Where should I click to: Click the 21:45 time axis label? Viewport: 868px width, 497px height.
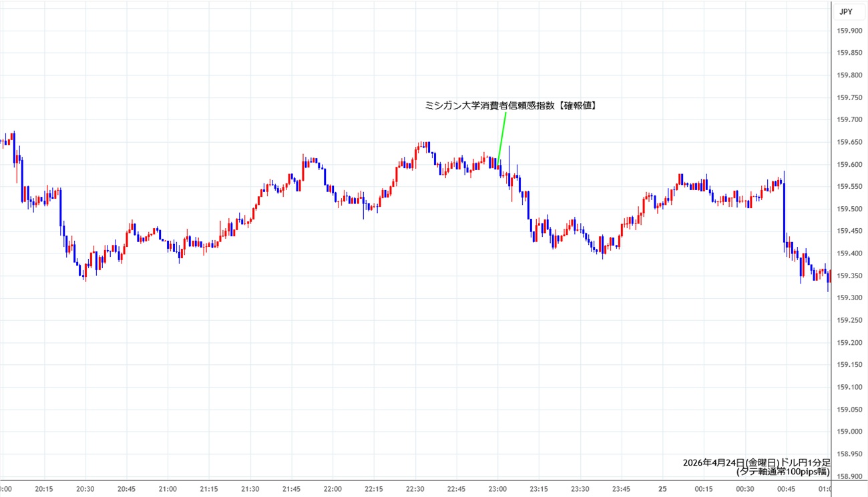292,489
